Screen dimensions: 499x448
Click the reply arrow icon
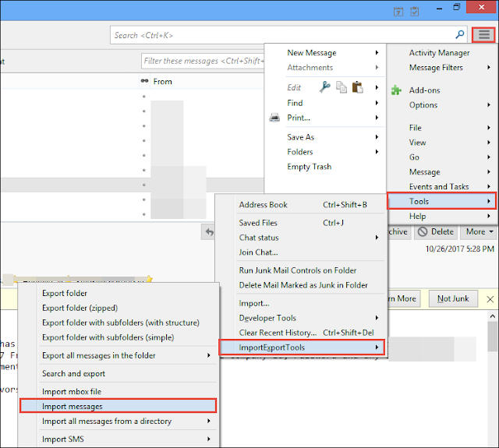click(x=209, y=231)
